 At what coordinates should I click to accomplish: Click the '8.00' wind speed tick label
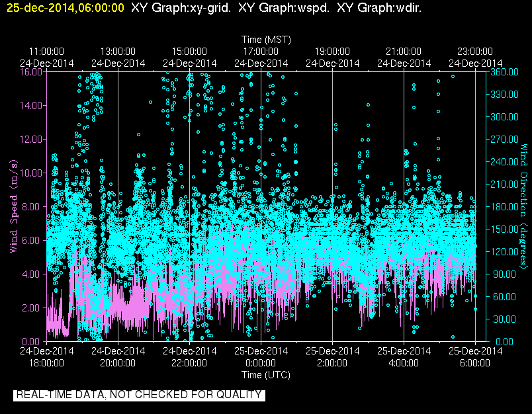pos(33,206)
